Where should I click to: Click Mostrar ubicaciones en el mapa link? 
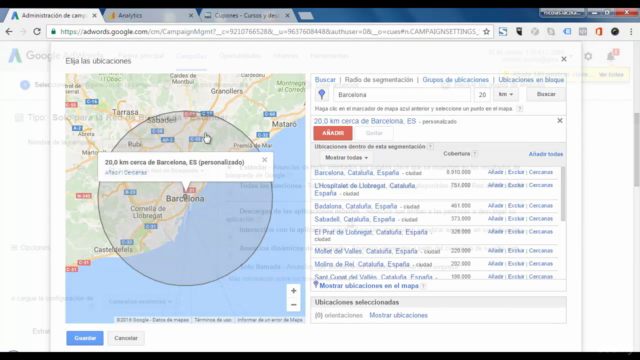pos(369,286)
